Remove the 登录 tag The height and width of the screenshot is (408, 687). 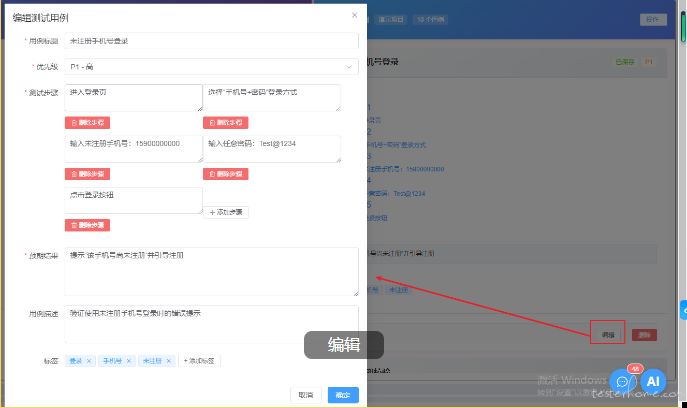click(89, 361)
